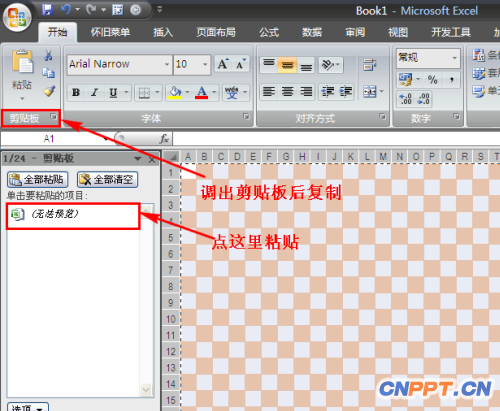Click the Insert Function fx icon
Screen dimensions: 500x411
pyautogui.click(x=164, y=139)
